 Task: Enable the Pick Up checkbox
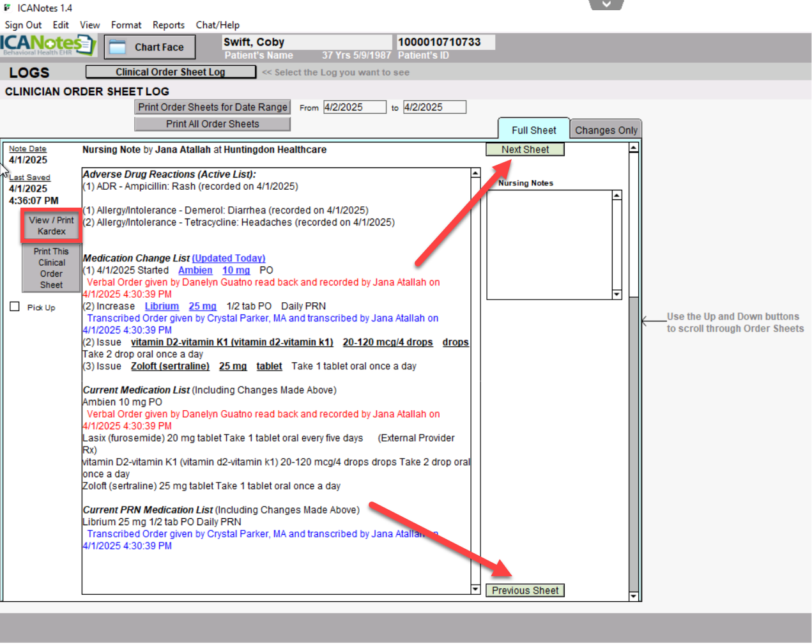15,307
